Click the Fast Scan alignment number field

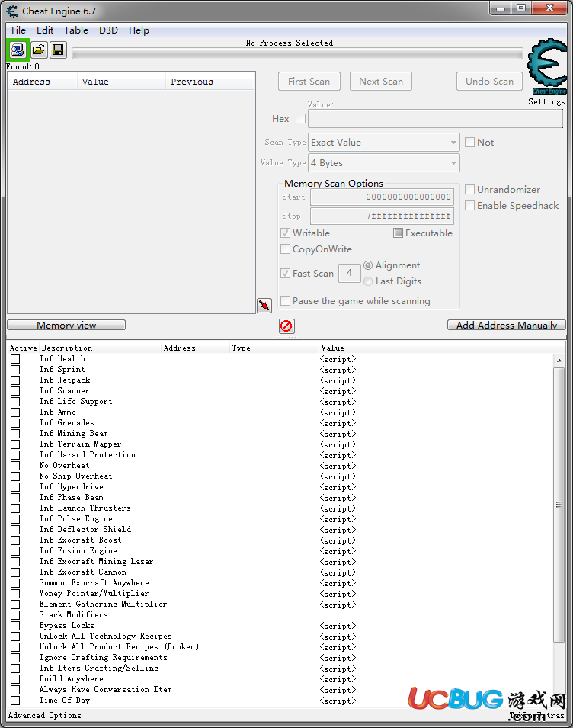click(350, 273)
